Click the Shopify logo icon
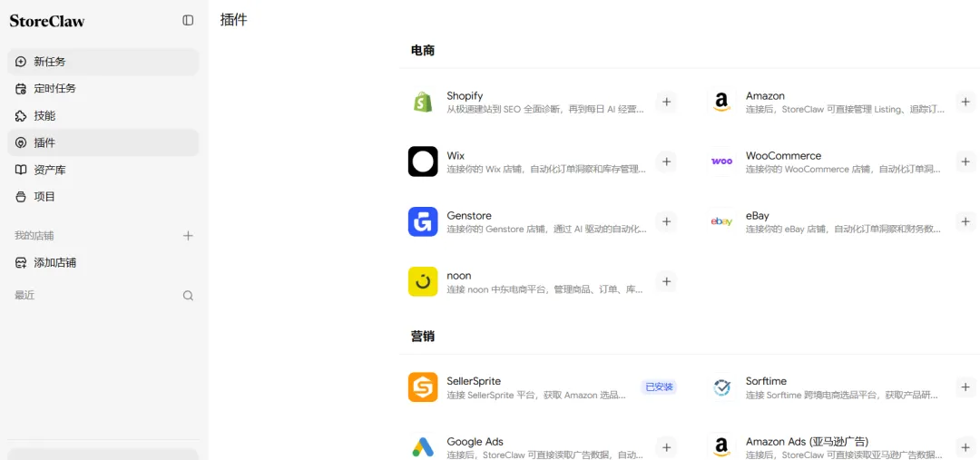This screenshot has height=460, width=980. (423, 102)
